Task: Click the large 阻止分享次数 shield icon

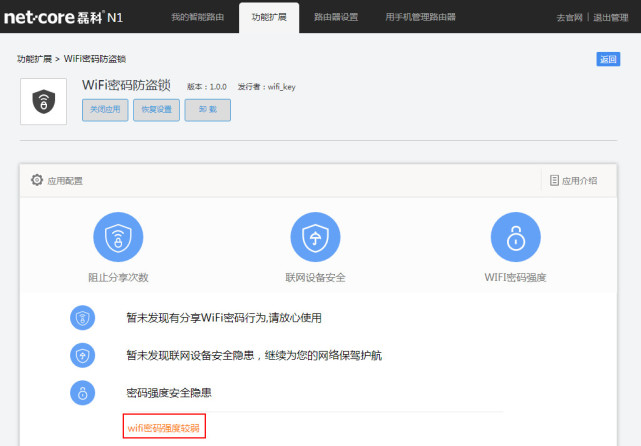Action: [x=118, y=237]
